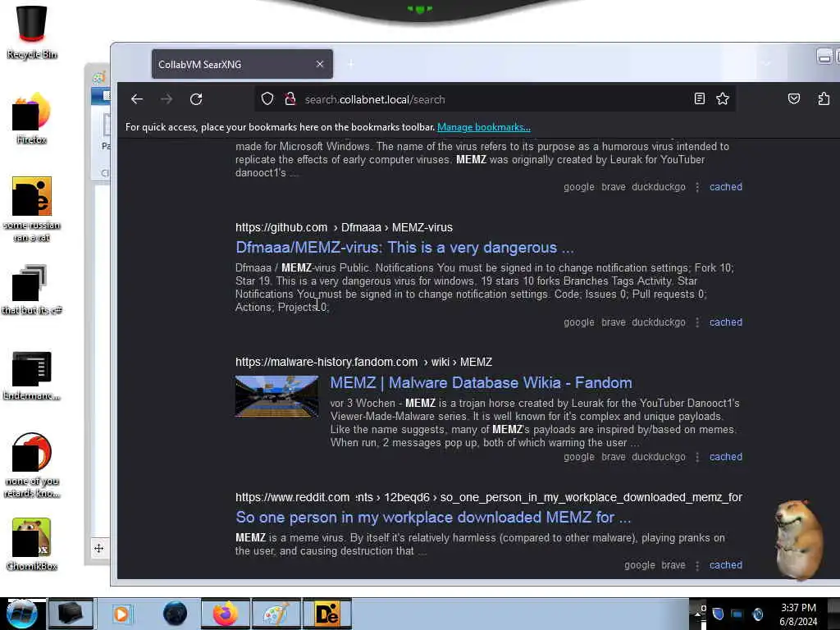Image resolution: width=840 pixels, height=630 pixels.
Task: Open site security lock icon info
Action: click(290, 99)
